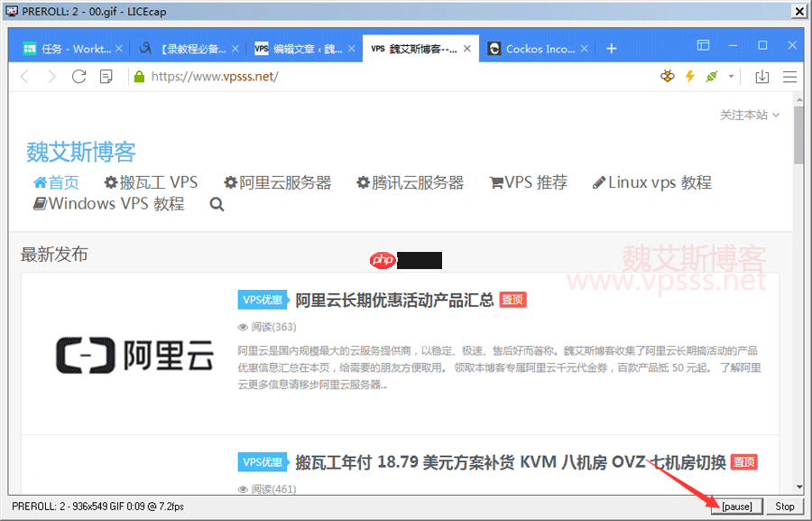Select the 腾讯云服务器 menu item
This screenshot has height=521, width=812.
[411, 181]
